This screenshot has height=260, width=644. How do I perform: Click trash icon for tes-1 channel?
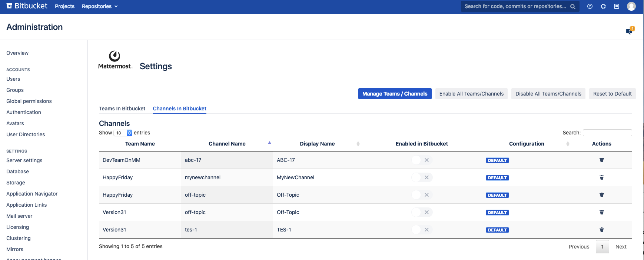[x=602, y=230]
